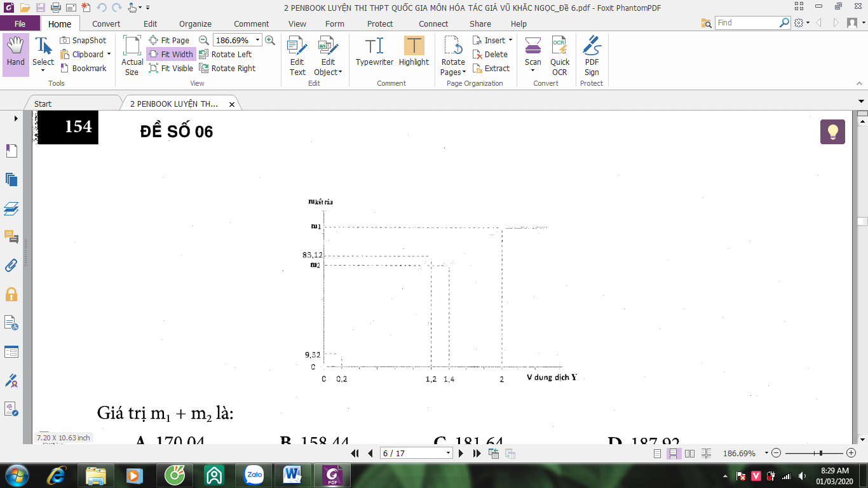Screen dimensions: 868x488
Task: Toggle the Fit Width view mode
Action: 171,55
